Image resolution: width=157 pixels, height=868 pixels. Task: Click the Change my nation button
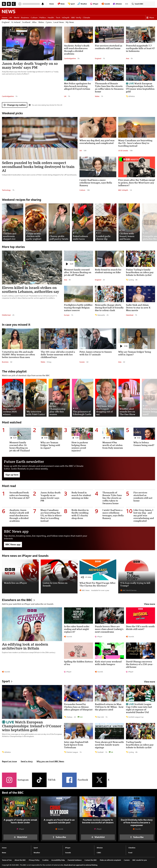click(x=14, y=105)
